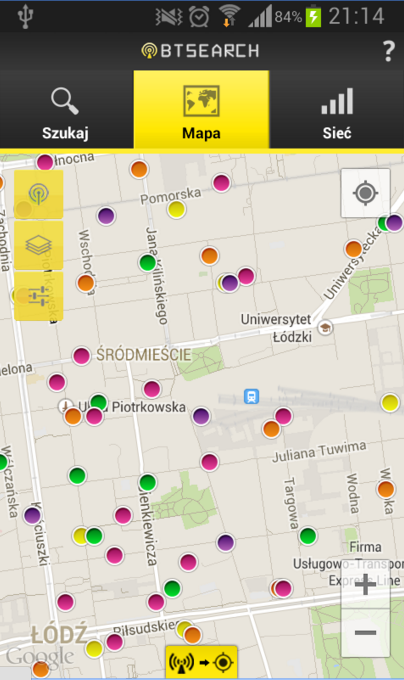Select yellow marker below Pomorska label
The height and width of the screenshot is (680, 404).
pos(176,209)
